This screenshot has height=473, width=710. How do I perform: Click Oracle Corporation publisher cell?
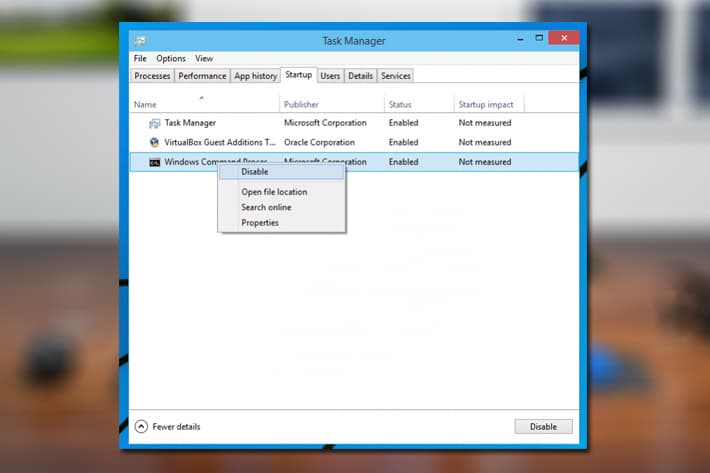319,143
